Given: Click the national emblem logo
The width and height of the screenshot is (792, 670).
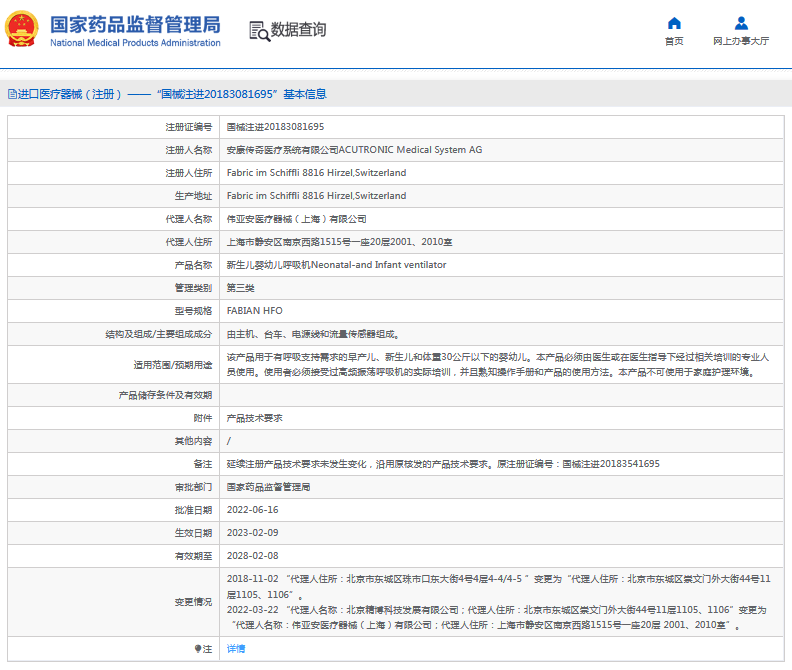Looking at the screenshot, I should click(x=22, y=29).
